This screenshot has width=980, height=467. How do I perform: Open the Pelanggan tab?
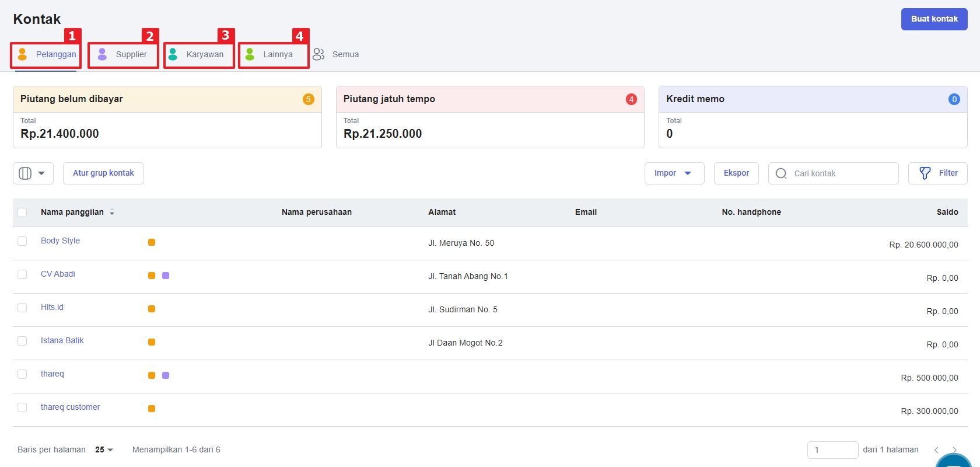(x=46, y=55)
